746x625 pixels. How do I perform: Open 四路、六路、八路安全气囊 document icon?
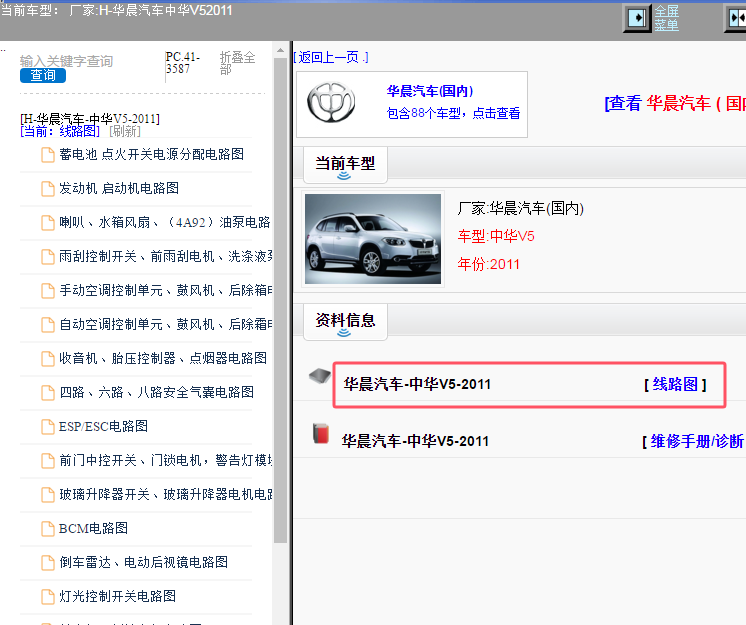(x=48, y=393)
